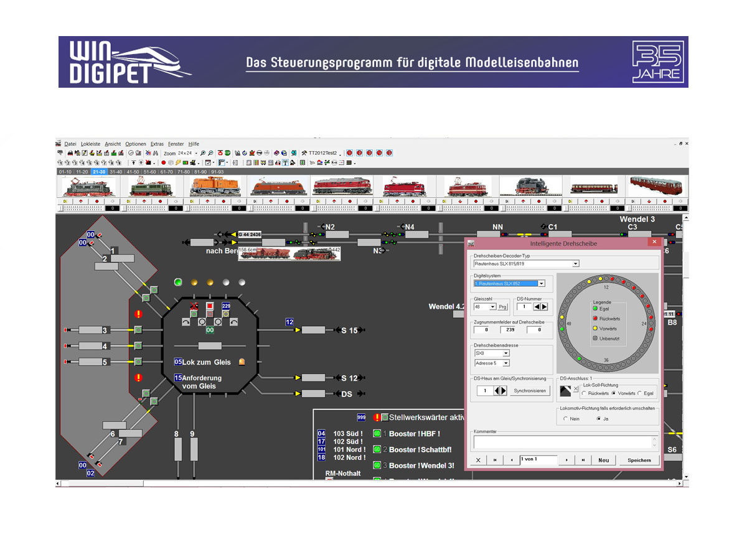Open the Extras menu
The image size is (747, 560).
(157, 144)
